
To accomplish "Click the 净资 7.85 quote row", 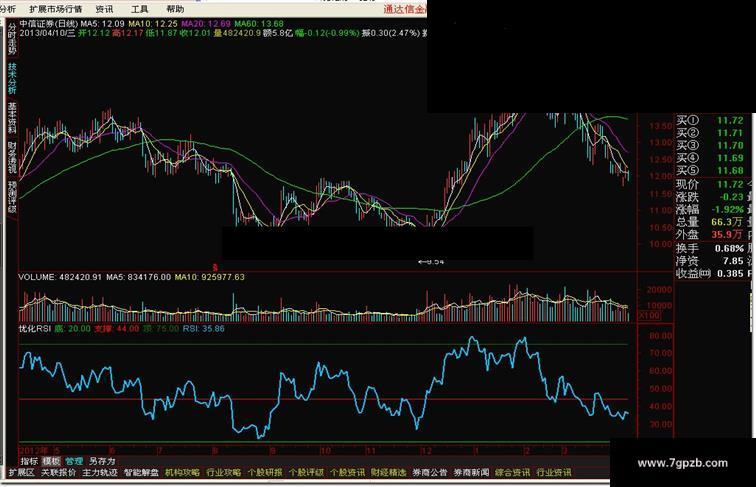I will coord(709,261).
